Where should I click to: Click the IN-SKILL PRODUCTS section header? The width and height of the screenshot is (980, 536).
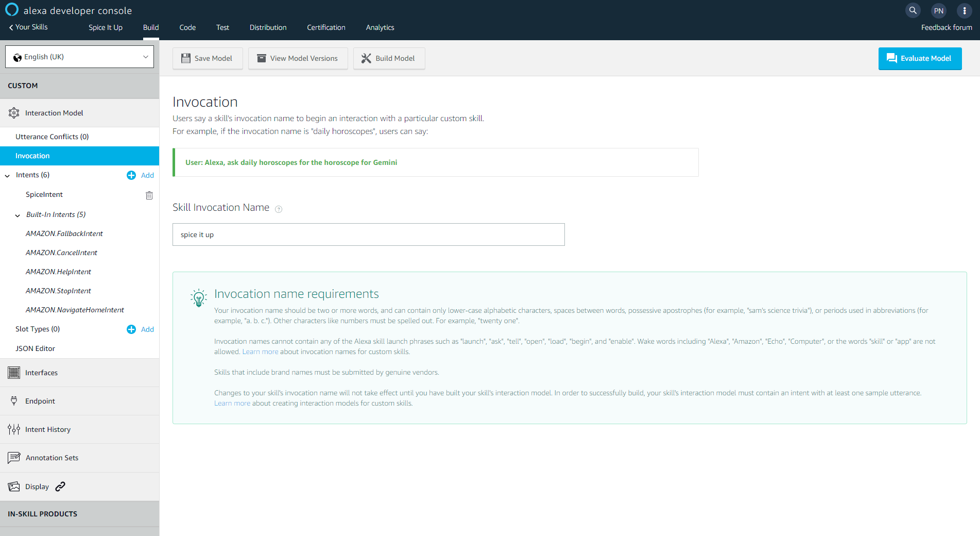(79, 514)
